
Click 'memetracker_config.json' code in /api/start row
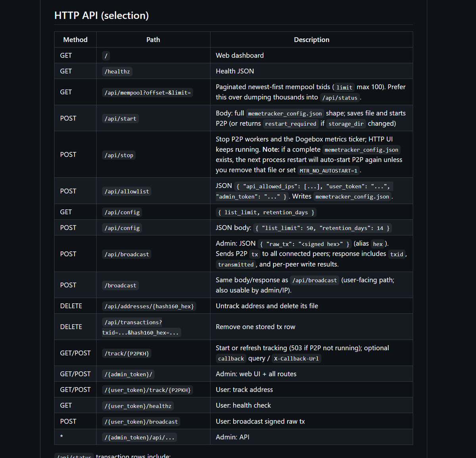coord(285,113)
